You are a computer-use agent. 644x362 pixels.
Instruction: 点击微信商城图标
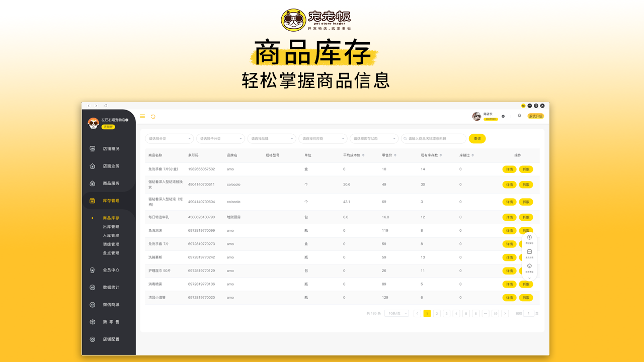pyautogui.click(x=92, y=305)
